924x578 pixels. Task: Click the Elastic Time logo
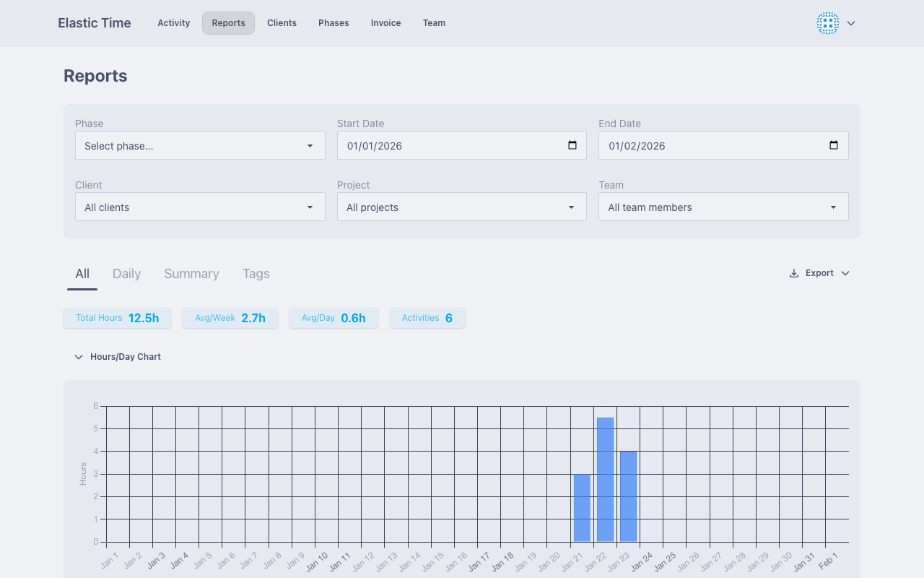click(x=94, y=22)
